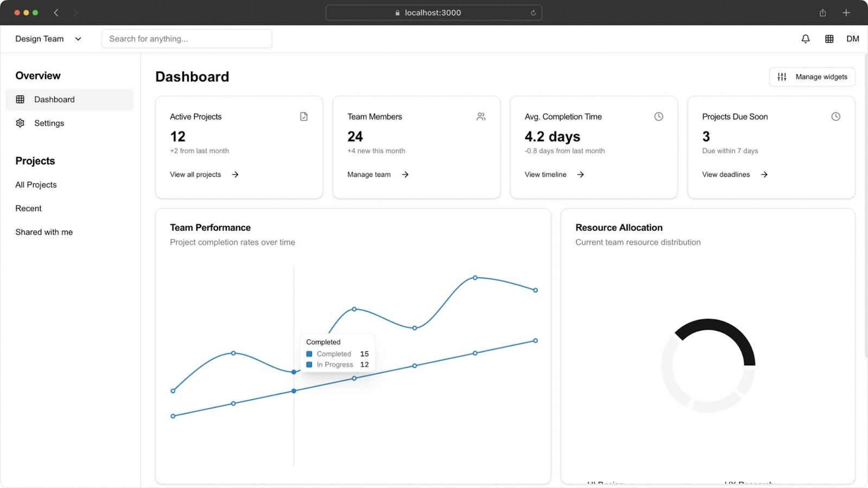This screenshot has width=868, height=488.
Task: Open Dashboard in the sidebar
Action: tap(54, 100)
